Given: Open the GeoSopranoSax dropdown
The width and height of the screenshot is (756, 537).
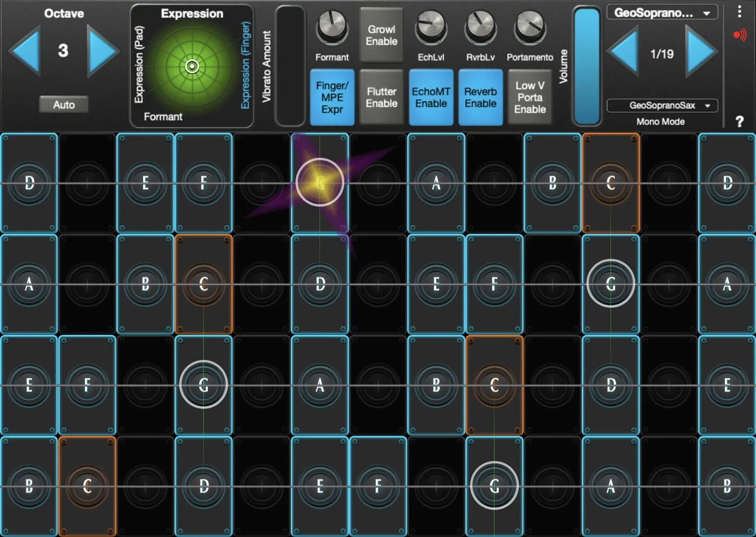Looking at the screenshot, I should (x=662, y=105).
